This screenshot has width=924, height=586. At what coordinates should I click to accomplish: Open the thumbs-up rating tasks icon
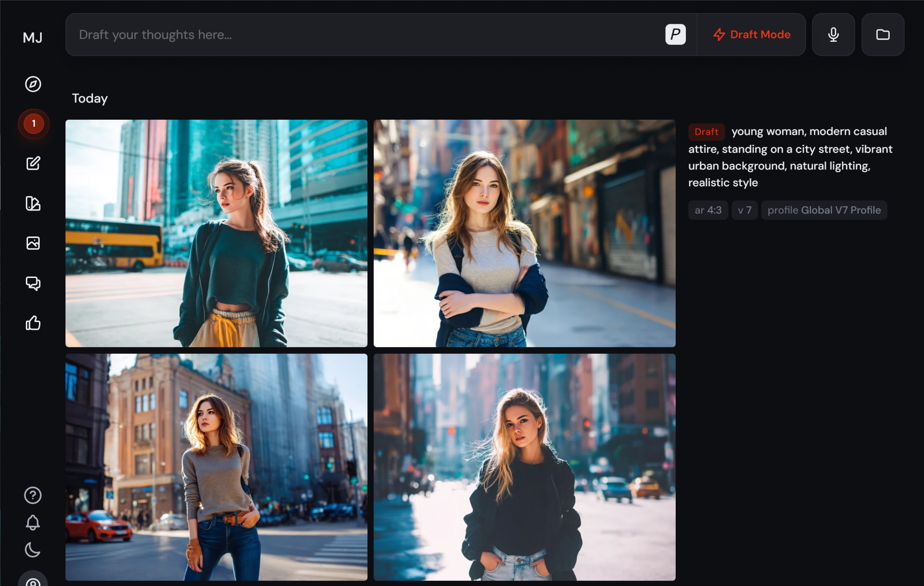(33, 323)
